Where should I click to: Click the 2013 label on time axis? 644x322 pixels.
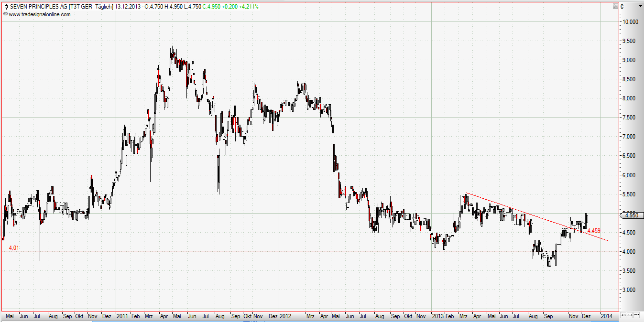tap(438, 316)
